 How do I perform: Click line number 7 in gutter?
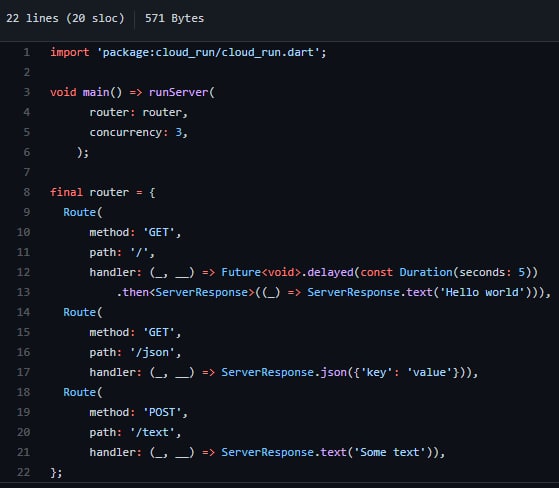coord(27,172)
